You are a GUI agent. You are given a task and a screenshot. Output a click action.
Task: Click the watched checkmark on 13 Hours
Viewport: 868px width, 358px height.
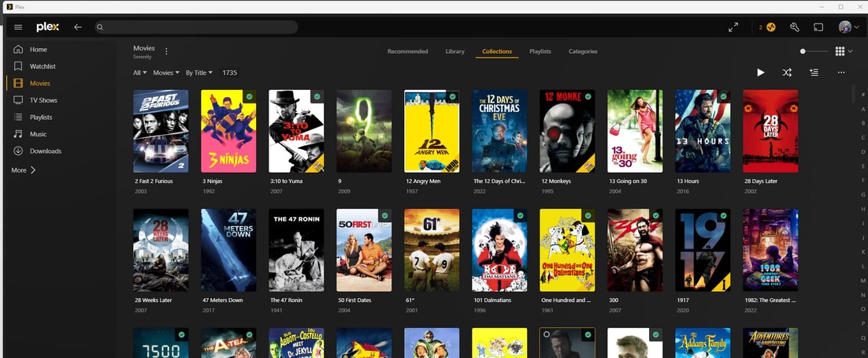pyautogui.click(x=723, y=96)
